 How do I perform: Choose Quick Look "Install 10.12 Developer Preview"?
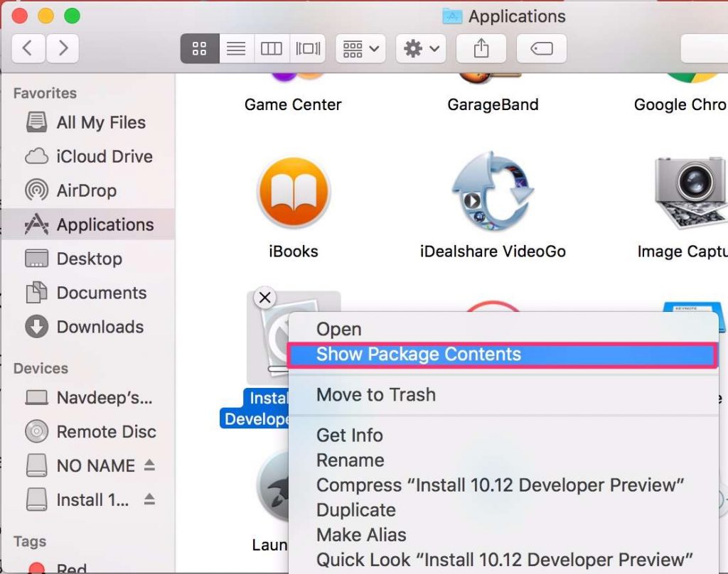tap(503, 560)
